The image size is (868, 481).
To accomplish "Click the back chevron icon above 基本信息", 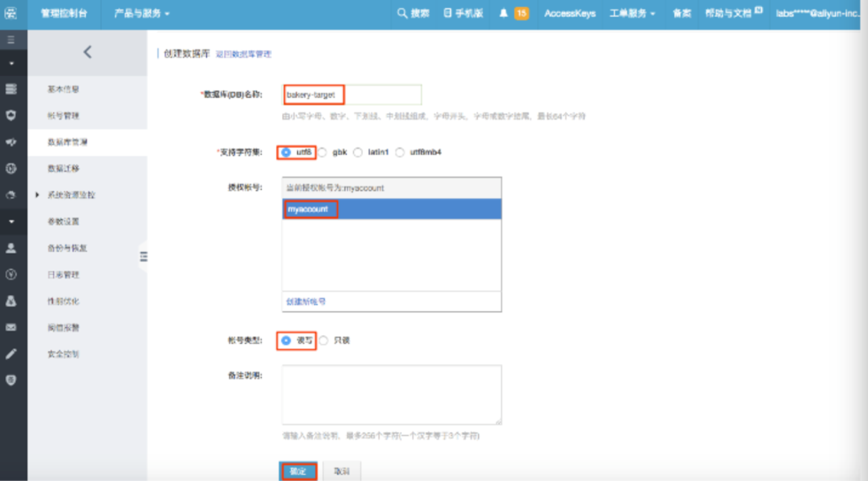I will pos(87,52).
